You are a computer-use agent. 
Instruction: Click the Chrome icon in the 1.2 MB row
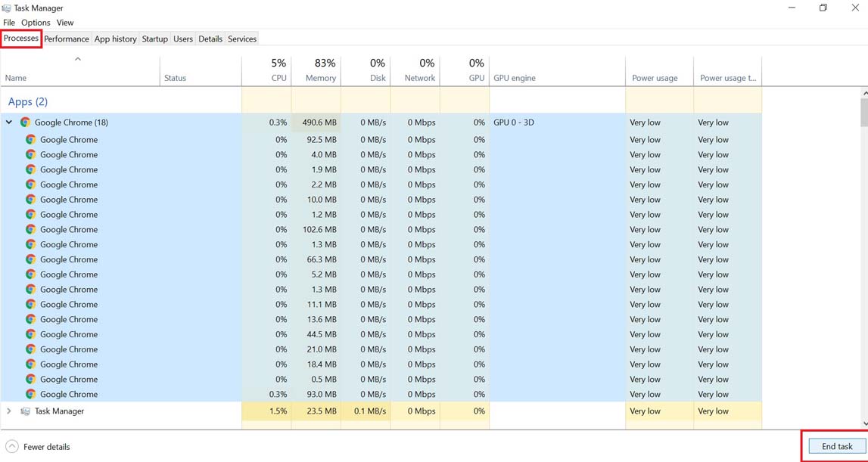(30, 214)
